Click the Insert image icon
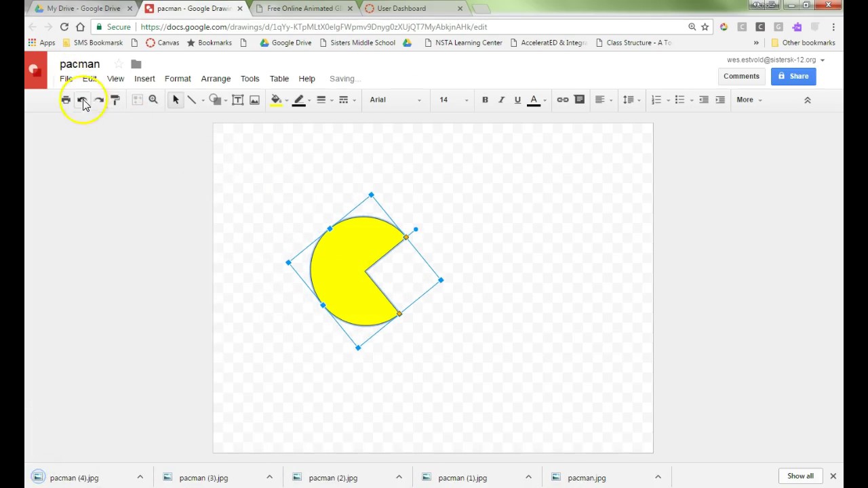 click(254, 100)
